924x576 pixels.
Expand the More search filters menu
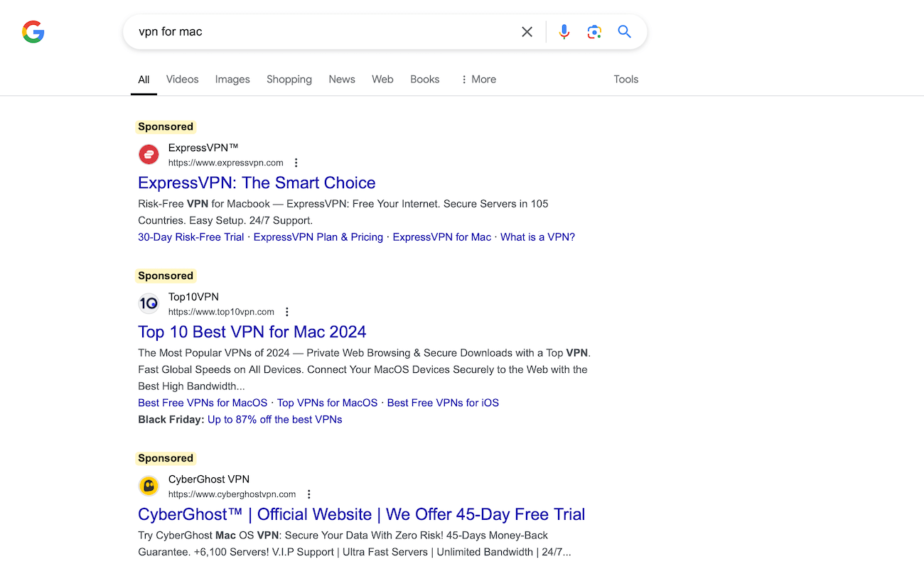pos(478,80)
